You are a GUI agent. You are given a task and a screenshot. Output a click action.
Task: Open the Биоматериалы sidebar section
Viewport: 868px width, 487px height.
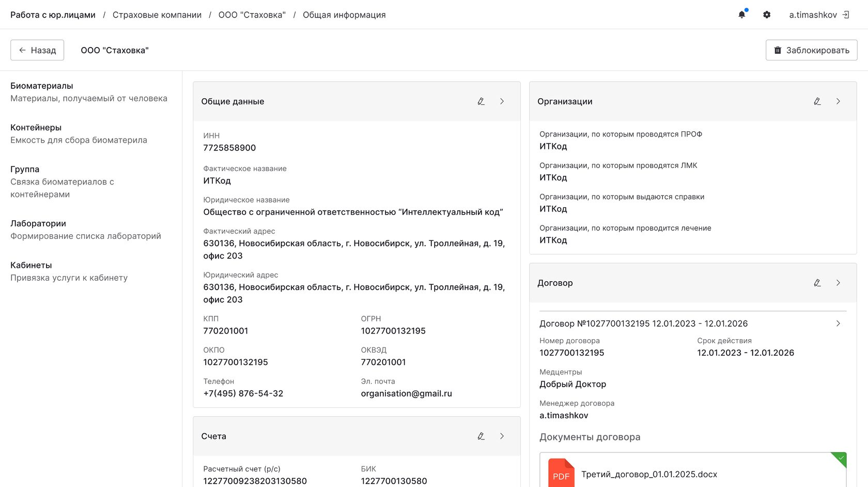click(42, 86)
